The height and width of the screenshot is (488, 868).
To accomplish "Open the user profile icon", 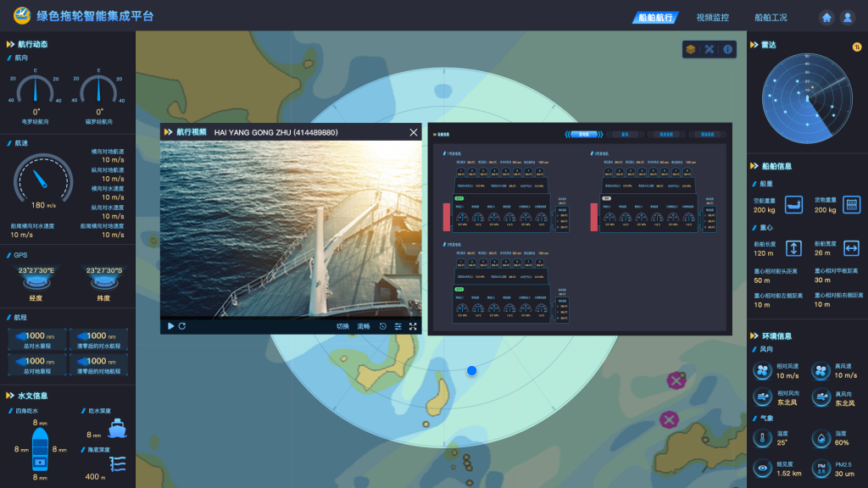I will 848,18.
